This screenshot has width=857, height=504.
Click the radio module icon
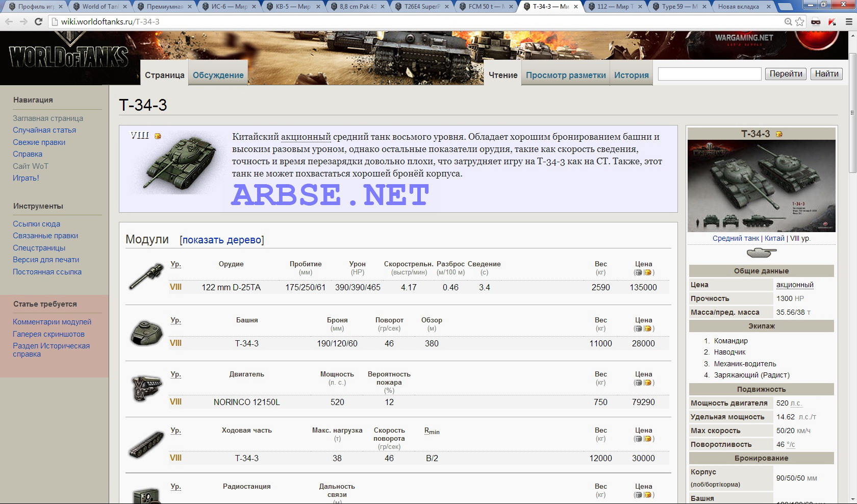click(x=146, y=495)
